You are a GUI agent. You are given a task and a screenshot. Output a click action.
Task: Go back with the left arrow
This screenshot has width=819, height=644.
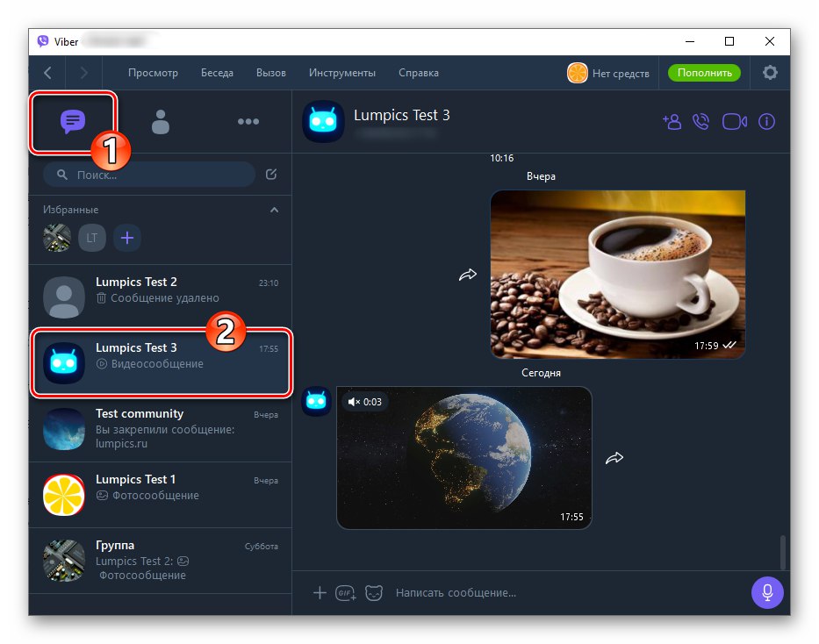[x=47, y=73]
